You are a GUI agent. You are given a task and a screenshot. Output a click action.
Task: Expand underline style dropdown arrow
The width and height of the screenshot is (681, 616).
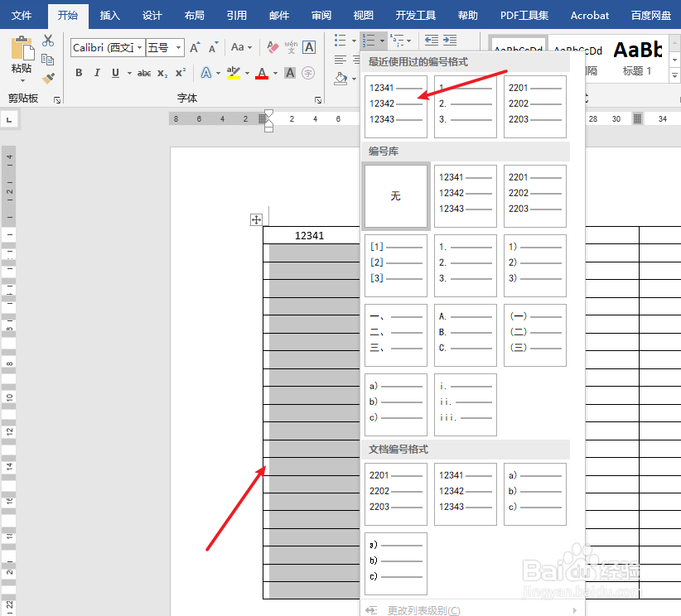(x=129, y=74)
